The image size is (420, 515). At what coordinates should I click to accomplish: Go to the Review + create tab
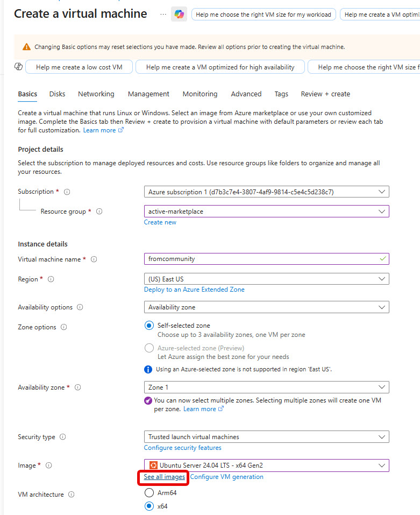pos(325,94)
